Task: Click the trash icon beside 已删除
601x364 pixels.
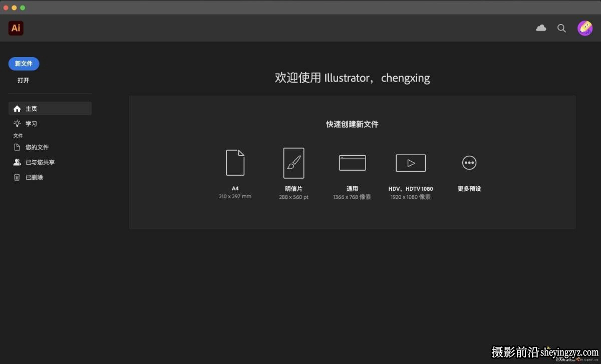Action: tap(17, 177)
